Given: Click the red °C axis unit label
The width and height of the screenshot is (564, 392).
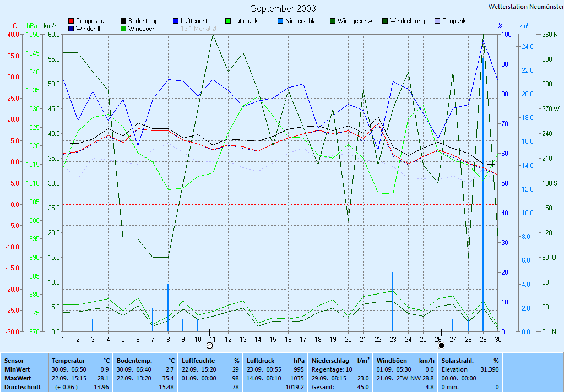Looking at the screenshot, I should click(14, 26).
